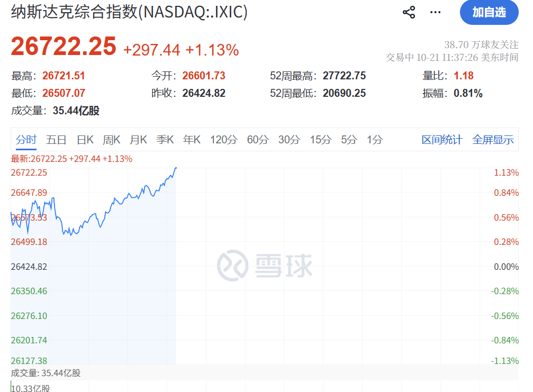Click the share icon
533x392 pixels.
click(x=409, y=12)
